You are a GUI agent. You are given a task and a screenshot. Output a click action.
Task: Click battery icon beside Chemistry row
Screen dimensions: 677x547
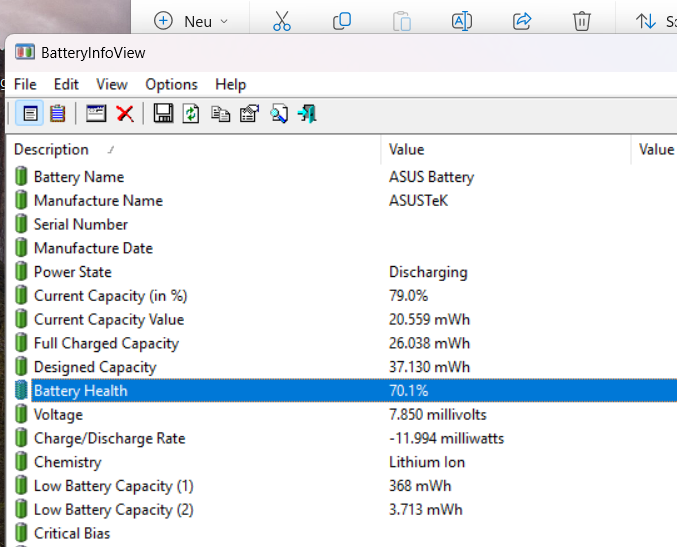[21, 462]
